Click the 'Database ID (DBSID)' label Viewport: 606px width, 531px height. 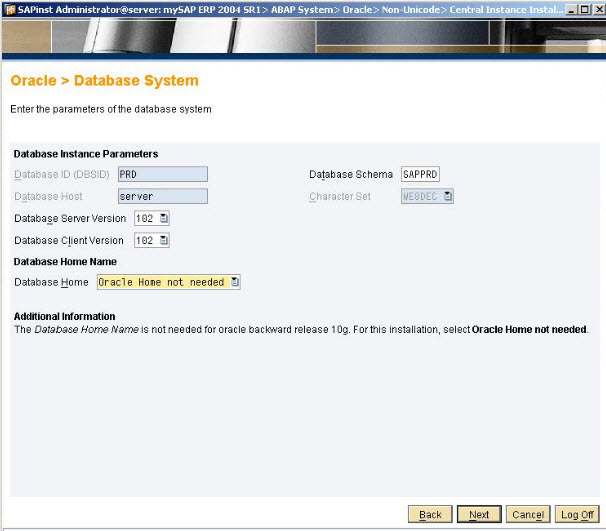point(62,174)
